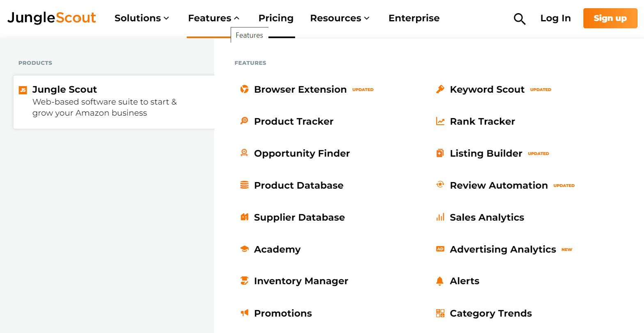The image size is (644, 333).
Task: Click the UPDATED badge beside Keyword Scout
Action: pos(541,89)
